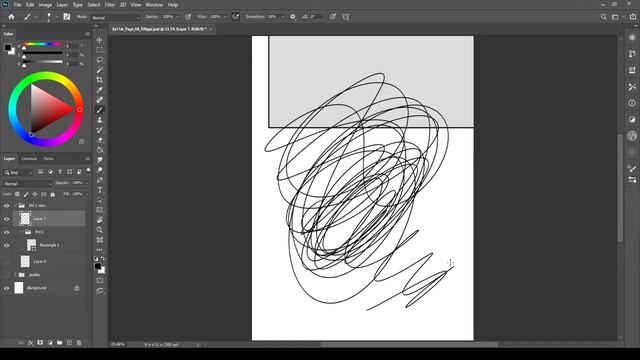The width and height of the screenshot is (640, 360).
Task: Select the Crop tool
Action: pyautogui.click(x=100, y=80)
